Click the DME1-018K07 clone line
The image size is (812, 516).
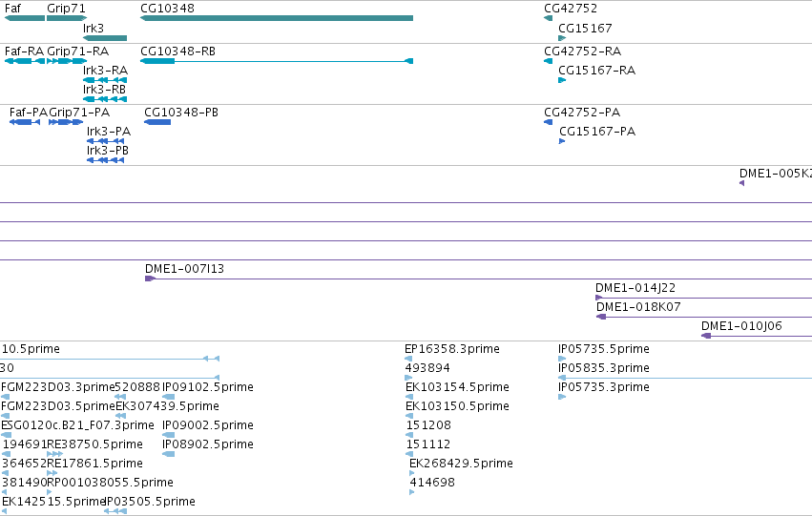click(704, 317)
